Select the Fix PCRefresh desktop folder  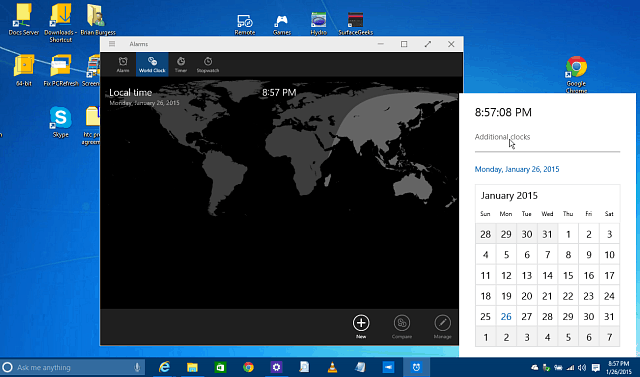[61, 70]
